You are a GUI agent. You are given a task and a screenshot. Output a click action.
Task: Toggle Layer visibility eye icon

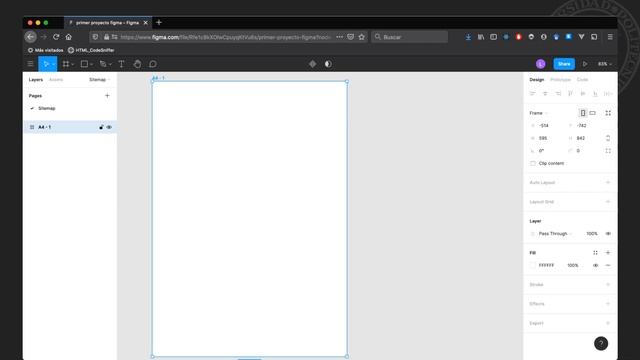(x=608, y=233)
